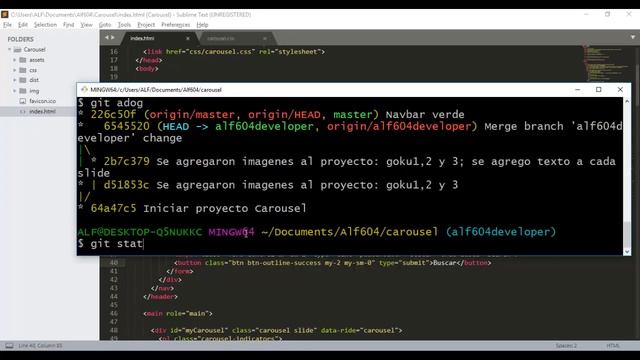
Task: Select the css folder name in sidebar
Action: point(33,70)
